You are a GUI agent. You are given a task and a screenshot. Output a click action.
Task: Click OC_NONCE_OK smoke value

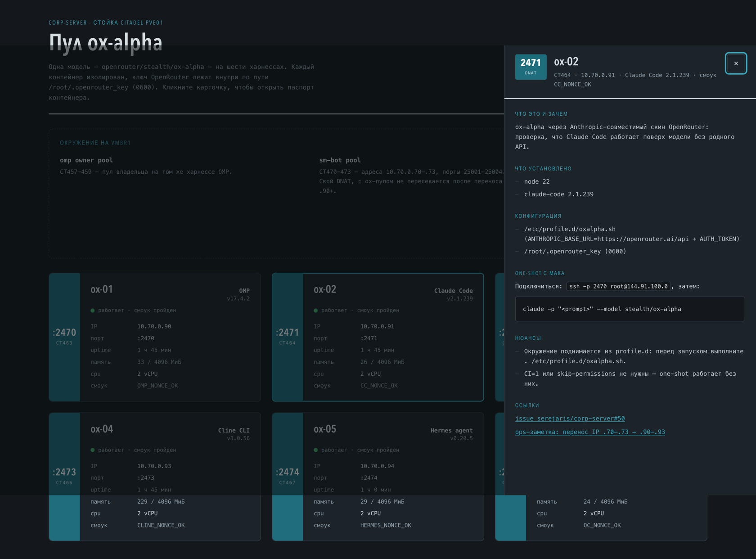(x=602, y=525)
